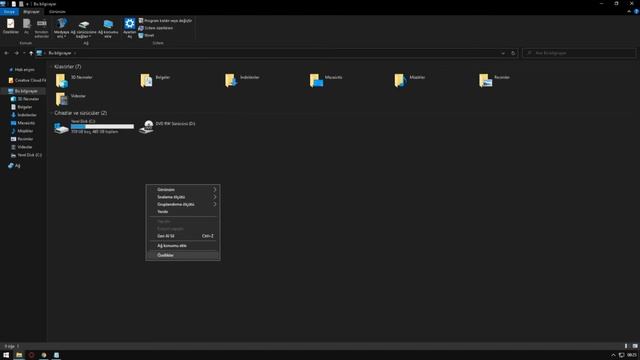The image size is (640, 360).
Task: Go up one folder level arrow
Action: pyautogui.click(x=31, y=53)
